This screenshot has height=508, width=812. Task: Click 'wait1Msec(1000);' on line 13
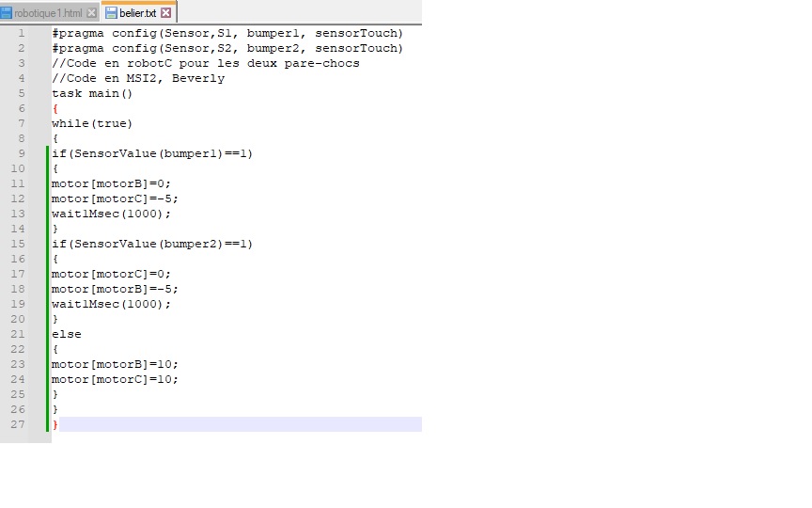coord(111,214)
